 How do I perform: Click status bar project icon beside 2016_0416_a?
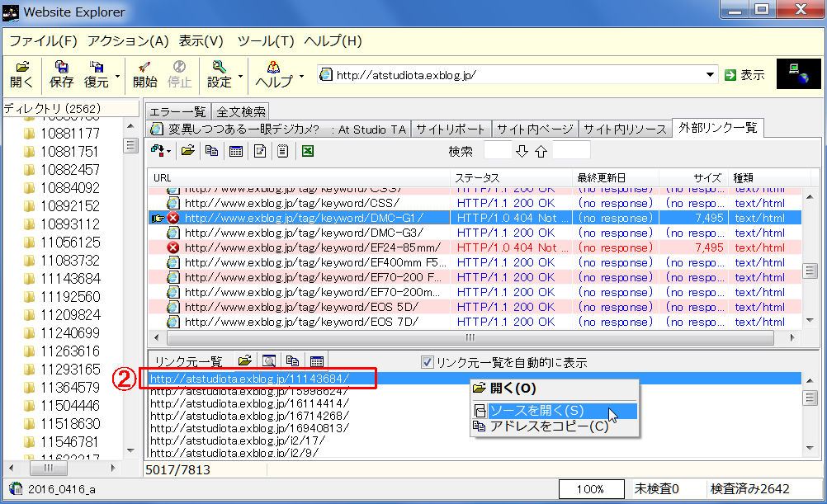[x=16, y=488]
